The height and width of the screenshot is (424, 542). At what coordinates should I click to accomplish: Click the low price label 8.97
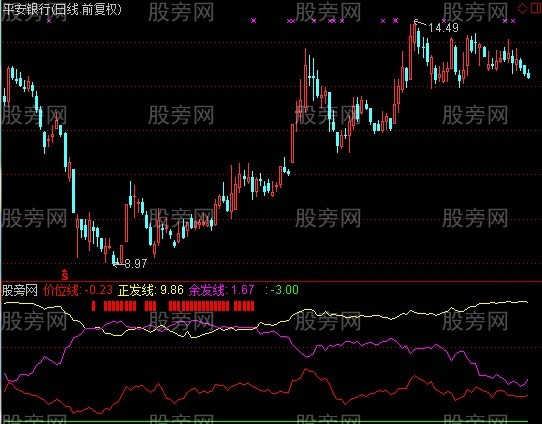coord(136,264)
